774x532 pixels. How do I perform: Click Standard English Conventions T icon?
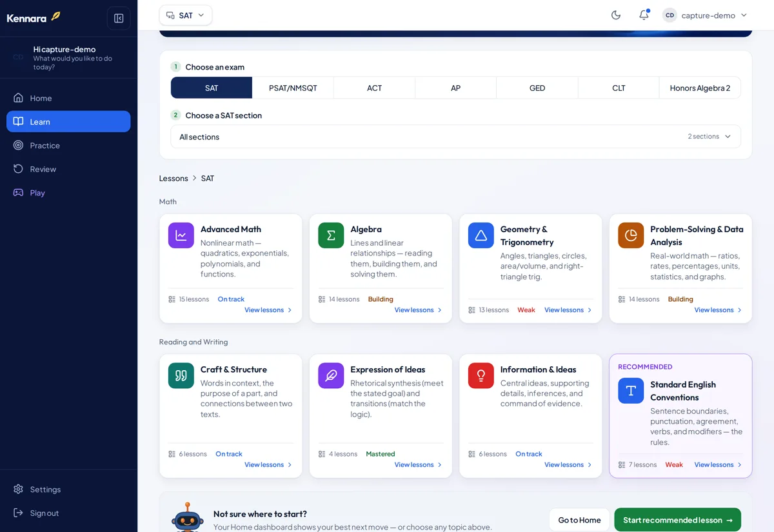(x=631, y=391)
